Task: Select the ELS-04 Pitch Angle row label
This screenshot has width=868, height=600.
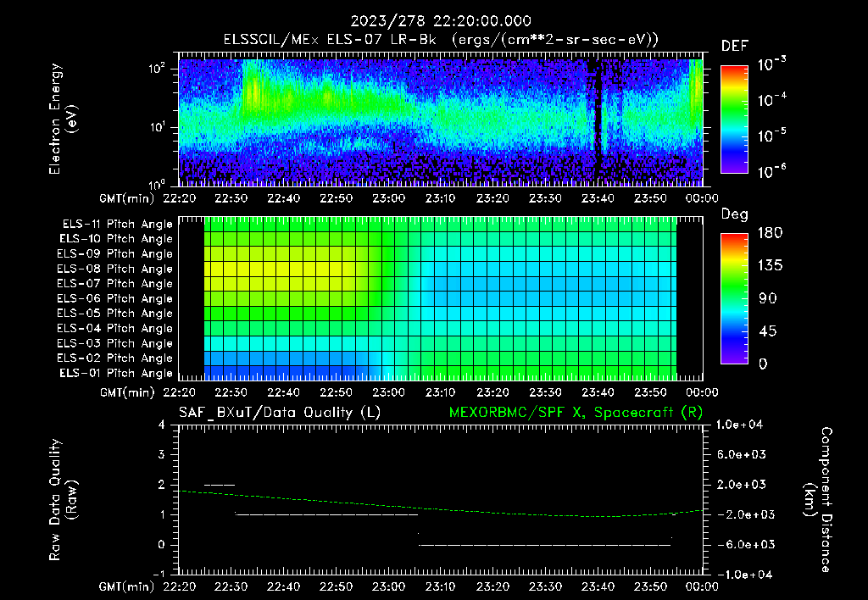Action: [114, 328]
